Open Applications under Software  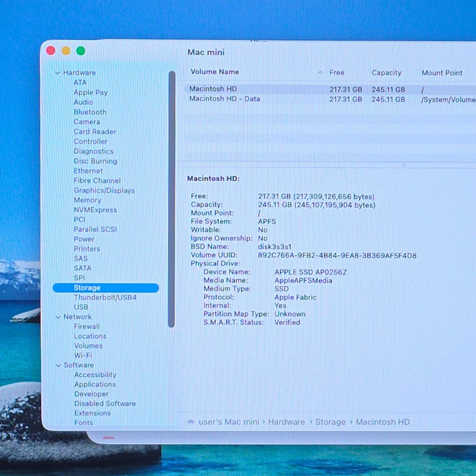(95, 384)
